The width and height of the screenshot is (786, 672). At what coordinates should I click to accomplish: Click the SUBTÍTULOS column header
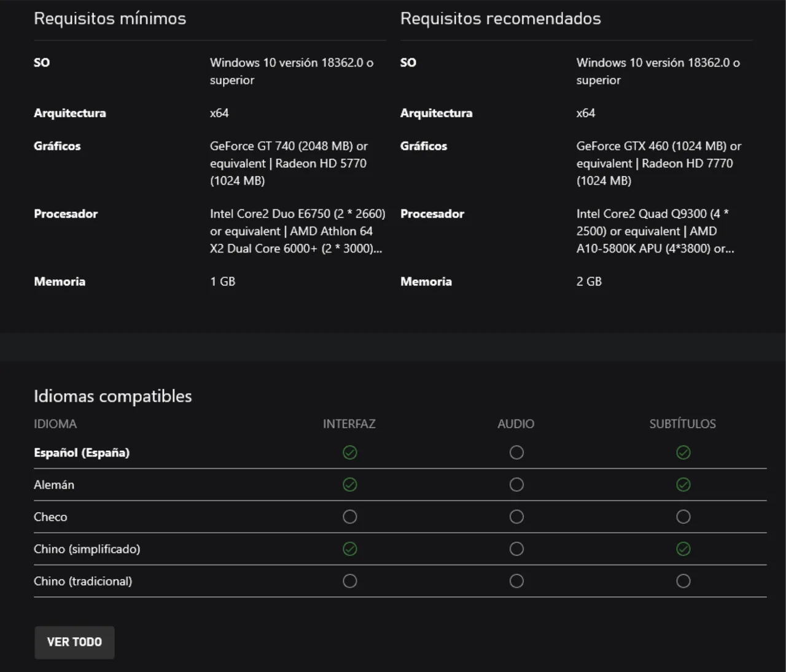click(683, 424)
